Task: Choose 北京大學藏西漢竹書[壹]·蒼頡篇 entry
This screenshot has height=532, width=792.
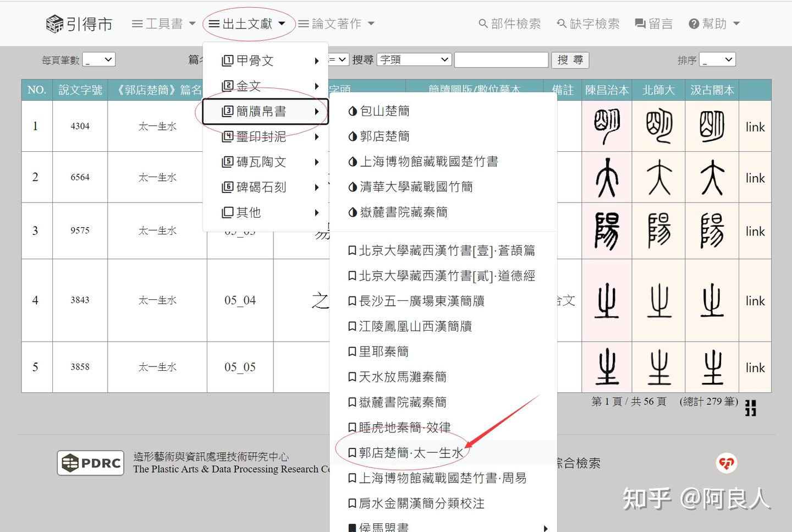Action: pos(442,251)
